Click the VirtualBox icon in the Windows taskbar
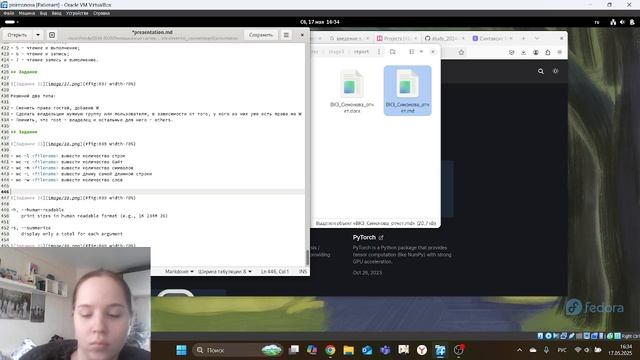Viewport: 640px width, 360px height. (440, 350)
